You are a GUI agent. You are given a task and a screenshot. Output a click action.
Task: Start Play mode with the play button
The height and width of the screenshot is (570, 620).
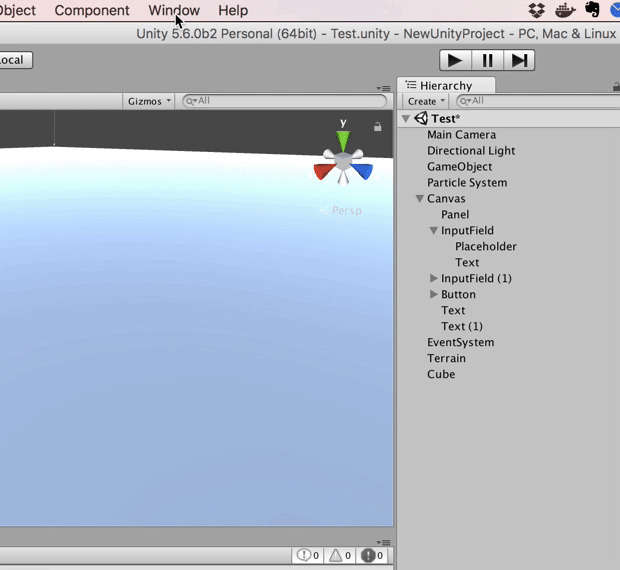[x=455, y=60]
